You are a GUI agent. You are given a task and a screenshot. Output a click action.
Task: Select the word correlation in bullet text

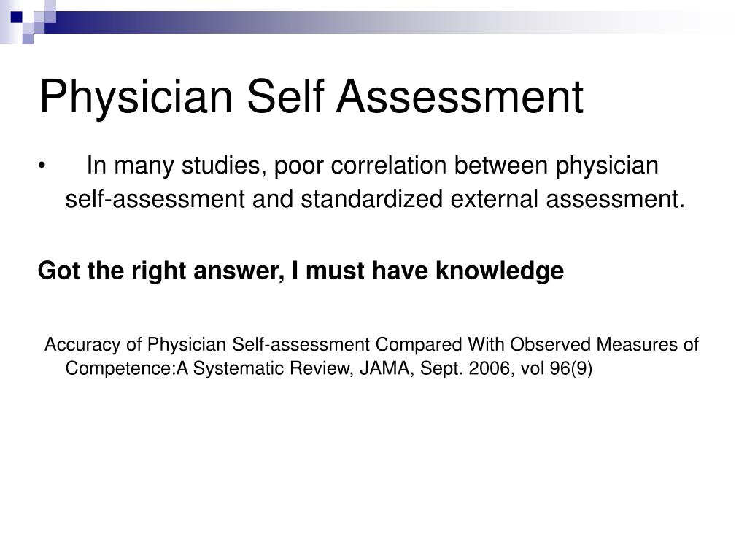click(x=388, y=166)
